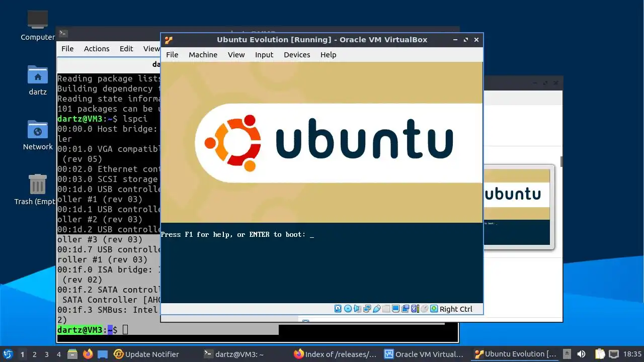Click the network connection tray icon

click(614, 354)
